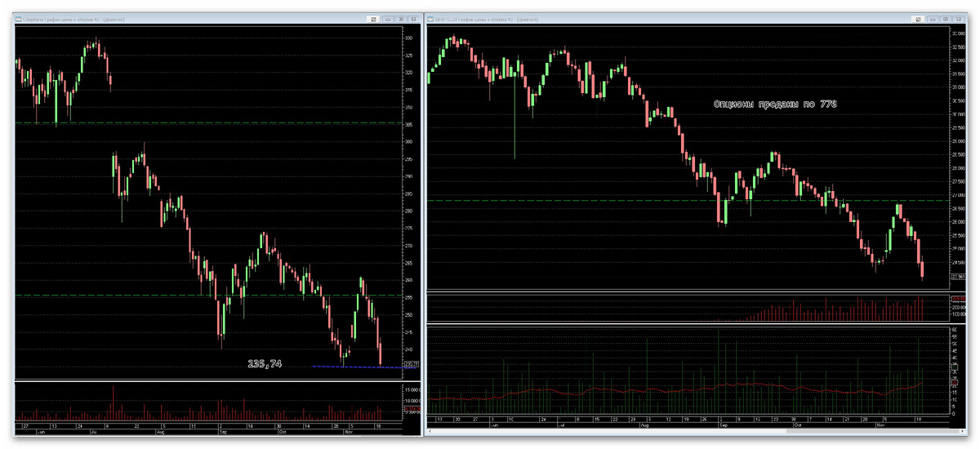Viewport: 980px width, 449px height.
Task: Click the horizontal scrollbar thumb under the right chart
Action: click(872, 431)
